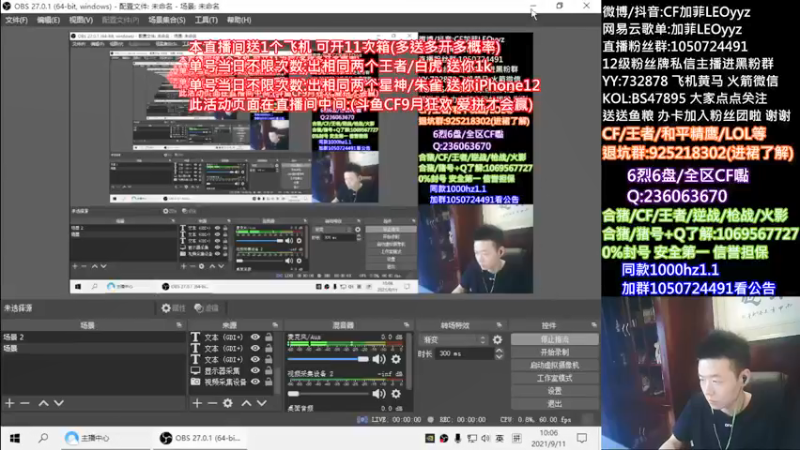
Task: Open transition properties gear next to 渐变
Action: [497, 339]
